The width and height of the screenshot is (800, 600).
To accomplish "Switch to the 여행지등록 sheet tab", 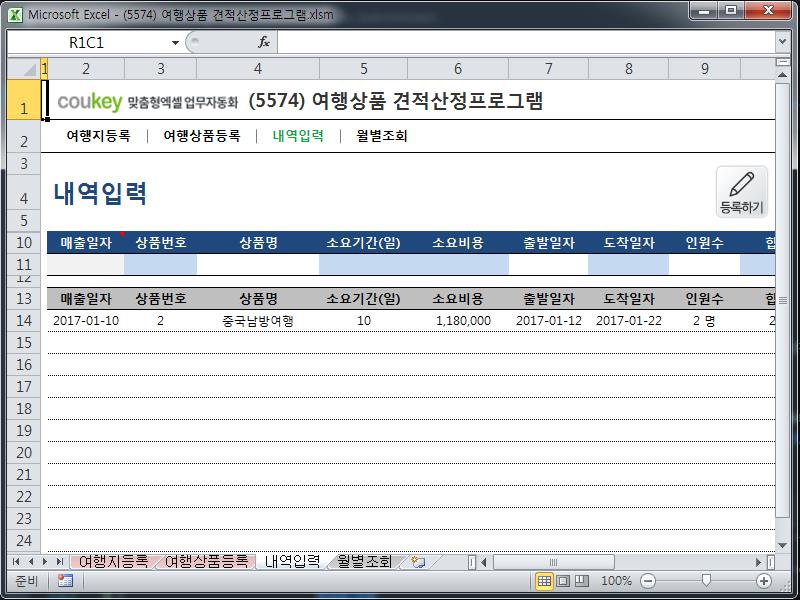I will click(113, 562).
